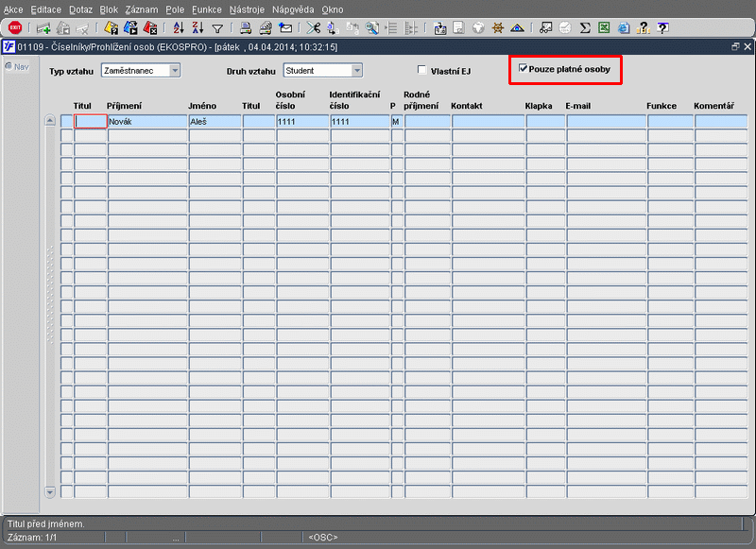Click the printer icon in toolbar
Viewport: 756px width, 549px height.
click(x=246, y=28)
